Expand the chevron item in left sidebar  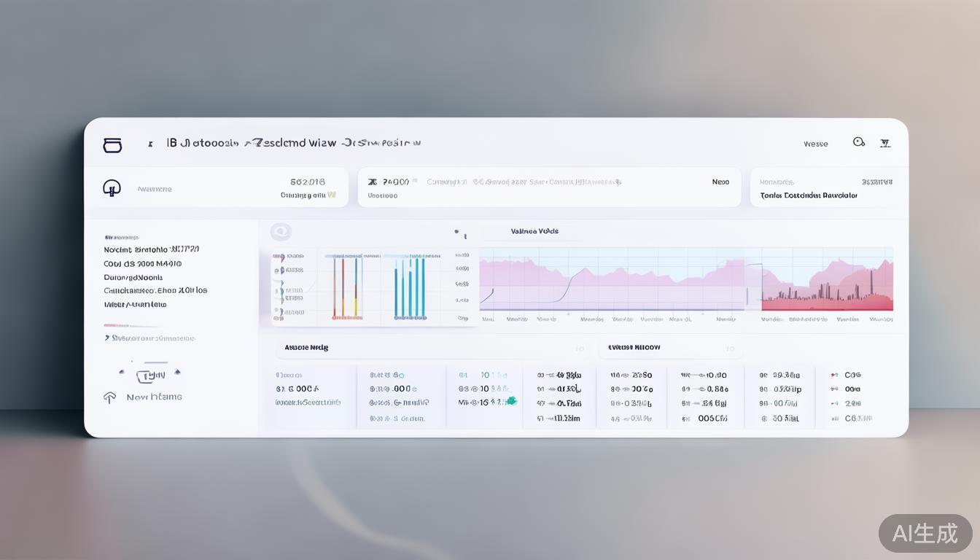[107, 338]
